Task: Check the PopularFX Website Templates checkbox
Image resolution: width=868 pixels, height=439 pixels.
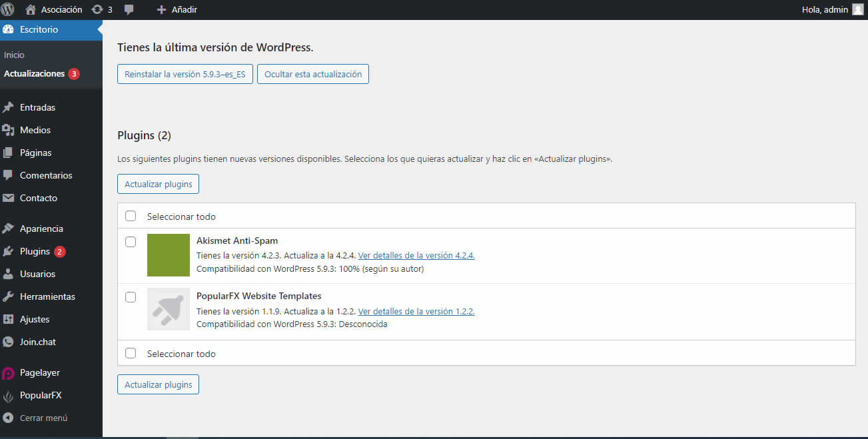Action: 131,297
